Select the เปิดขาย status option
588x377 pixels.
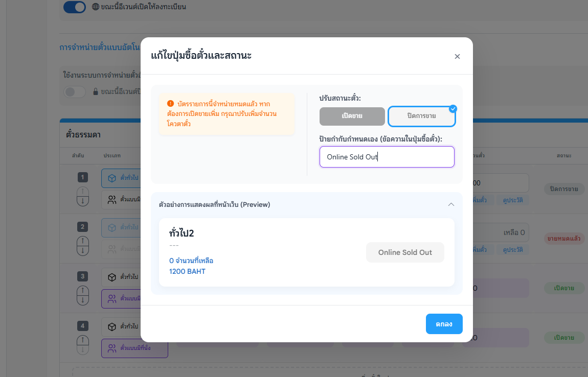click(x=352, y=116)
